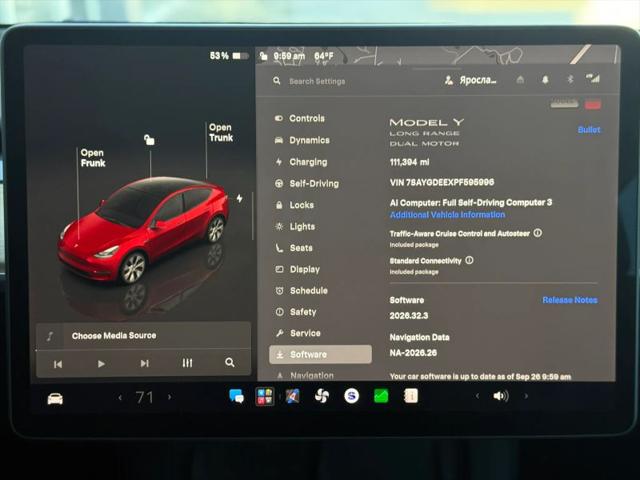
Task: Open the media equalizer settings icon
Action: point(187,363)
